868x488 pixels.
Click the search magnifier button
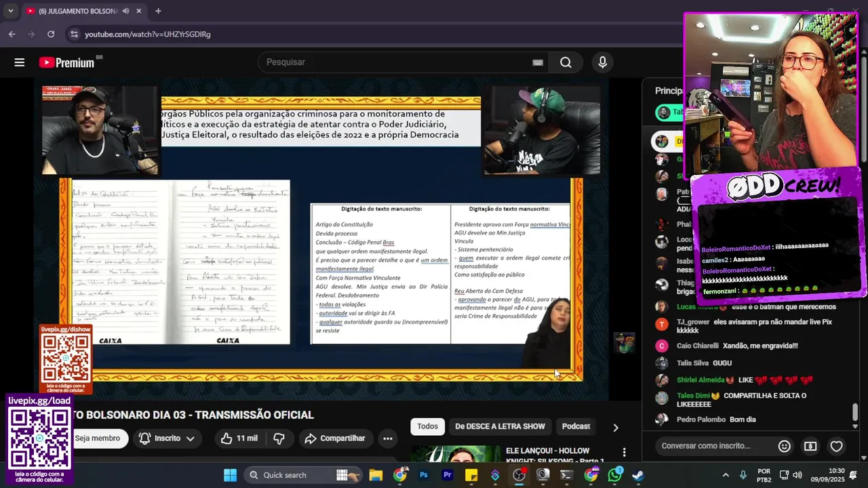[566, 62]
